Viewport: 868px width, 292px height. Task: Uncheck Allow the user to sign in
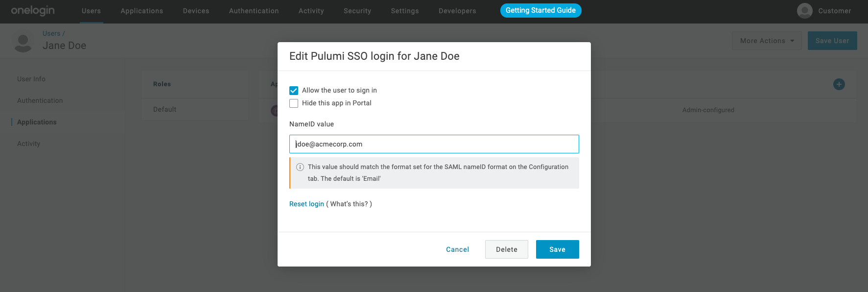[x=294, y=91]
